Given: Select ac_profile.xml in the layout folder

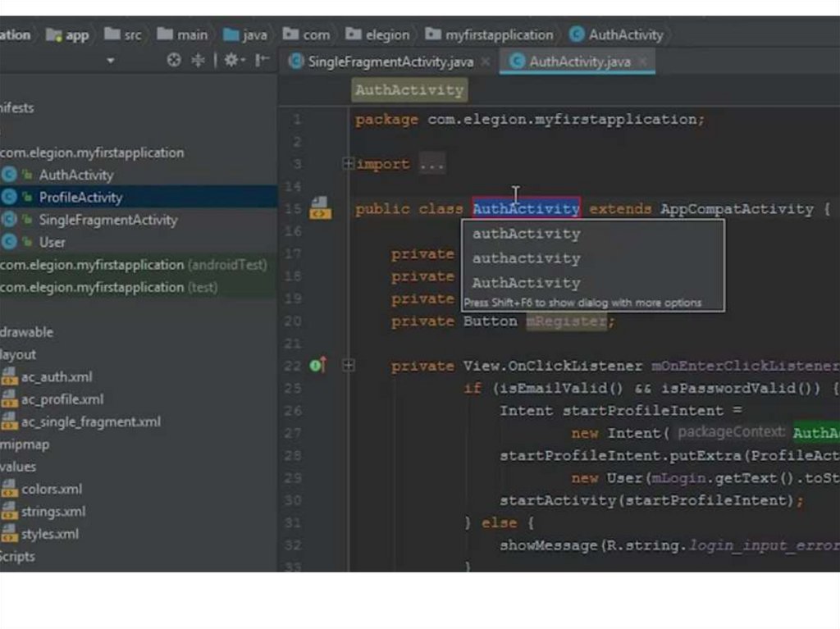Looking at the screenshot, I should point(62,399).
